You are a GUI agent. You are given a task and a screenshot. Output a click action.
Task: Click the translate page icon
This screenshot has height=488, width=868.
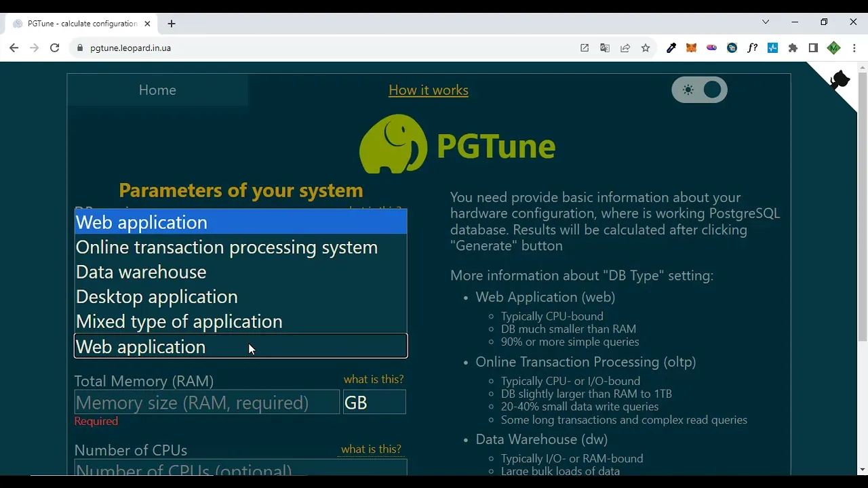tap(605, 48)
